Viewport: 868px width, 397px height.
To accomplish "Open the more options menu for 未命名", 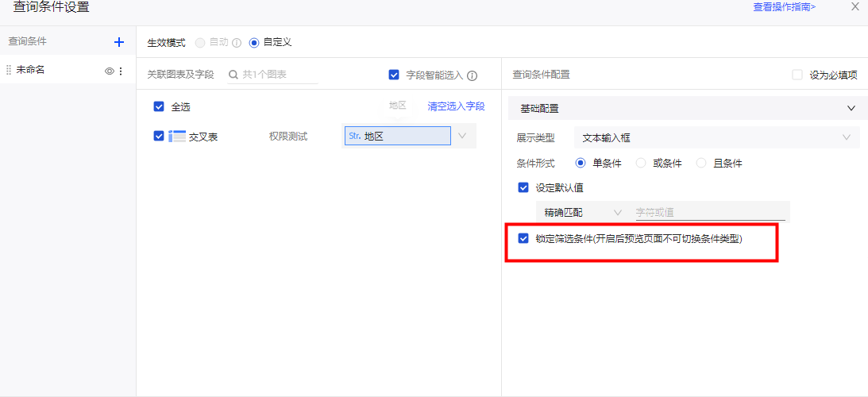I will click(121, 71).
